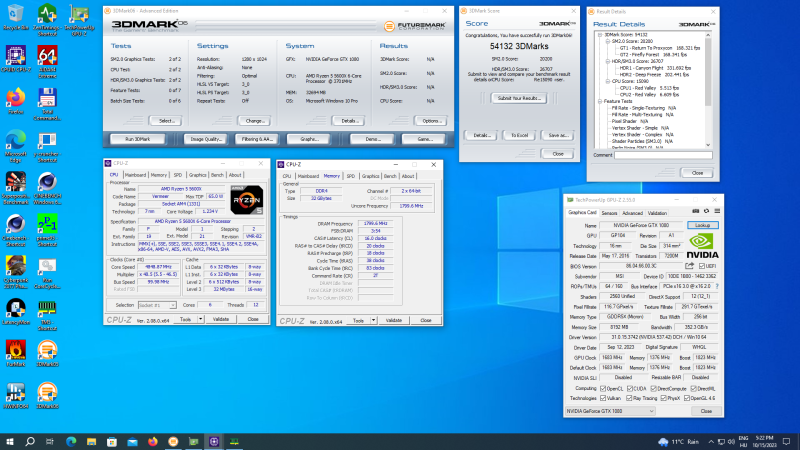Open the HWiNFO64 desktop icon
The image size is (800, 450).
click(15, 396)
